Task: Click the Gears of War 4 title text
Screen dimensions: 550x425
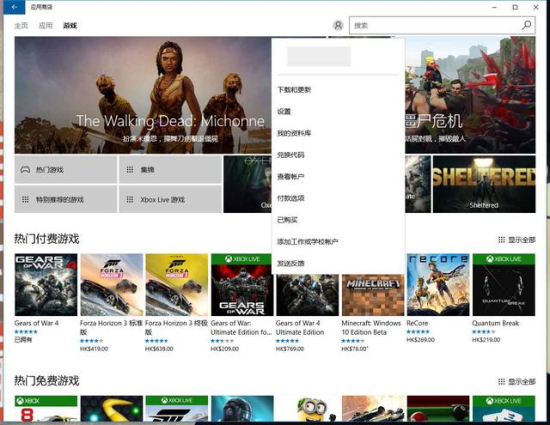Action: 36,323
